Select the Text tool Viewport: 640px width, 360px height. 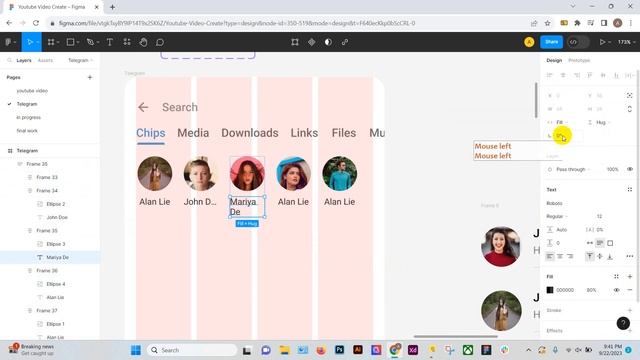[x=110, y=42]
